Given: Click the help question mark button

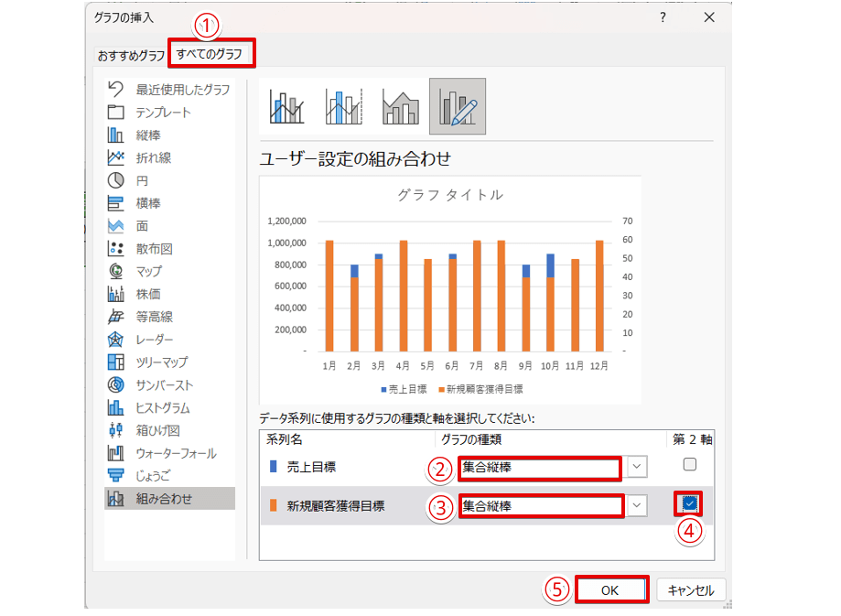Looking at the screenshot, I should 663,17.
